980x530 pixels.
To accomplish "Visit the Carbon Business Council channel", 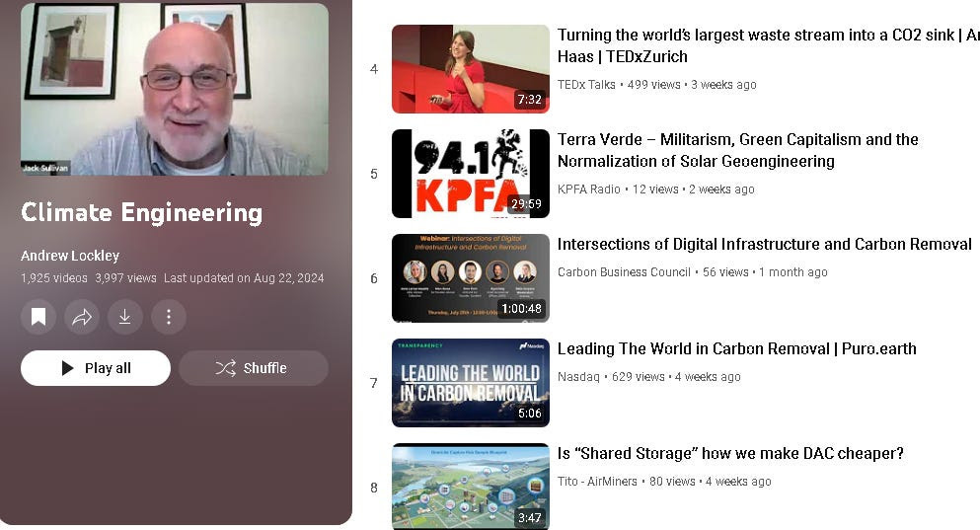I will coord(624,271).
